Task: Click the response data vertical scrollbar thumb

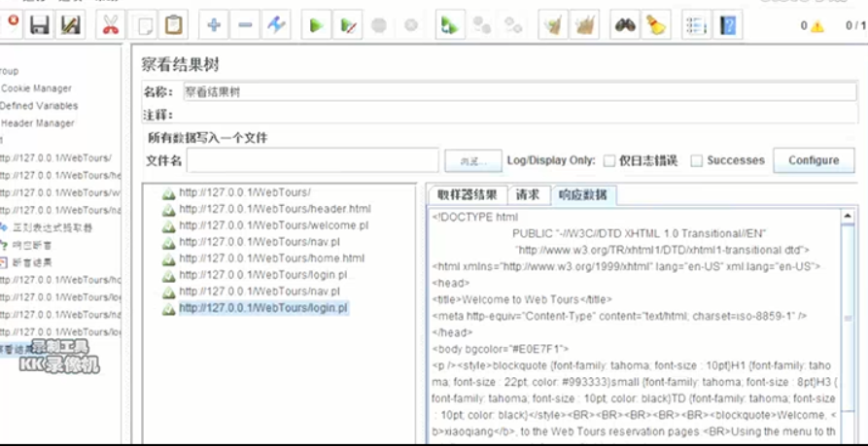Action: (848, 319)
